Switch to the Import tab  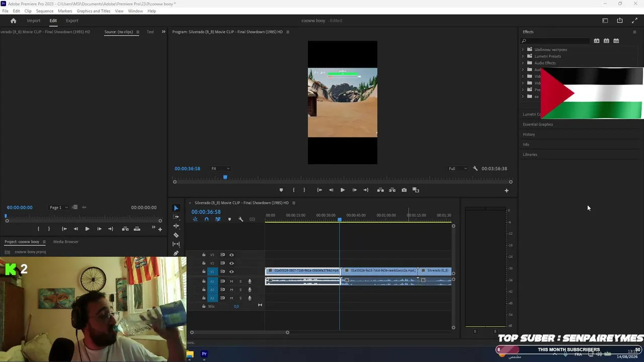click(x=34, y=21)
